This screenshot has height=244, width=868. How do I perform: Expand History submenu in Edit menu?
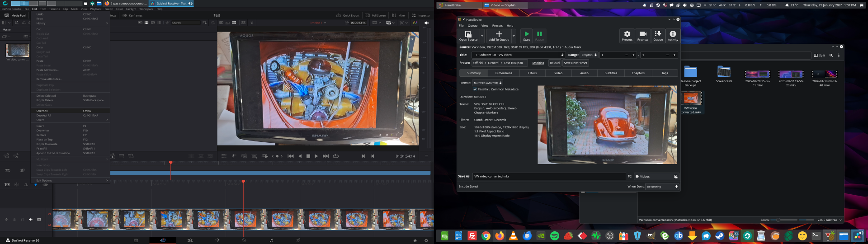71,23
